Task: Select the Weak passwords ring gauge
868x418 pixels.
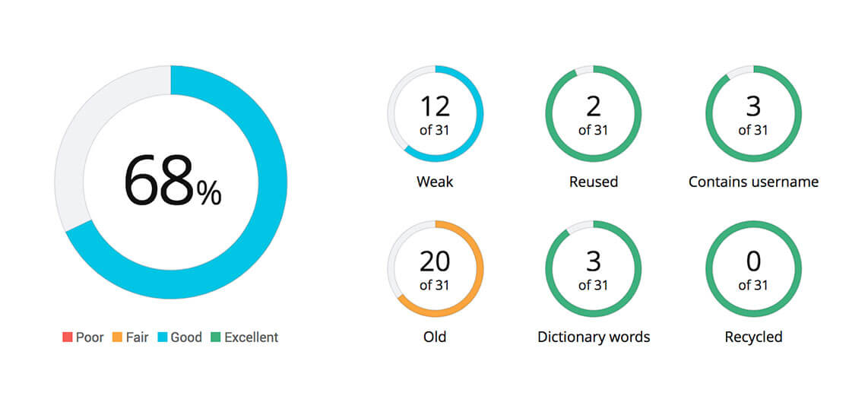Action: click(435, 114)
